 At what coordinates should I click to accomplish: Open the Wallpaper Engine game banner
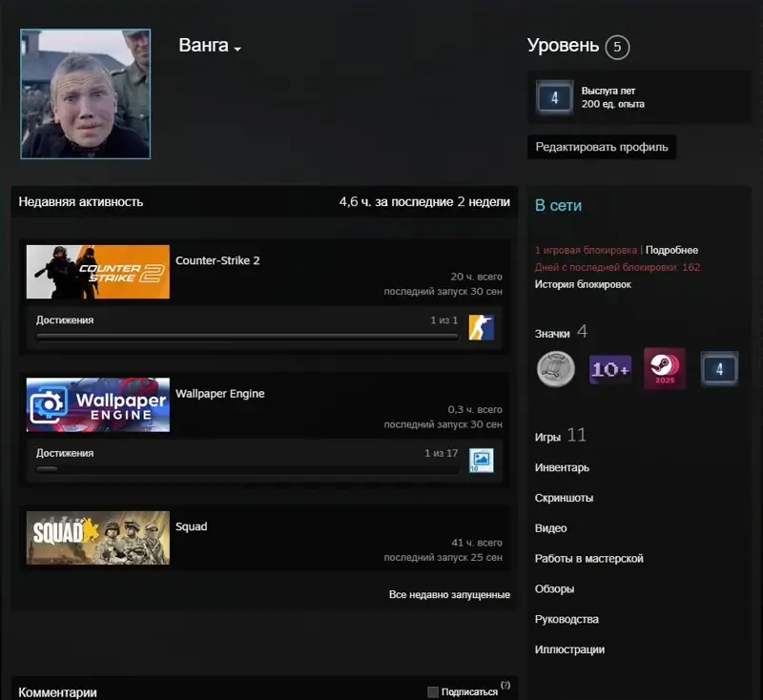(98, 404)
